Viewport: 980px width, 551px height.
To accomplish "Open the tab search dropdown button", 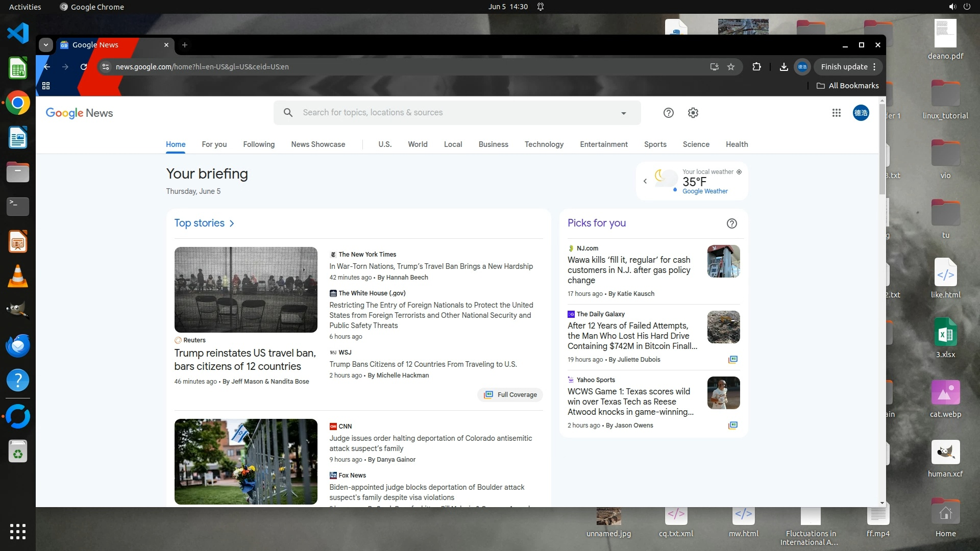I will [46, 45].
